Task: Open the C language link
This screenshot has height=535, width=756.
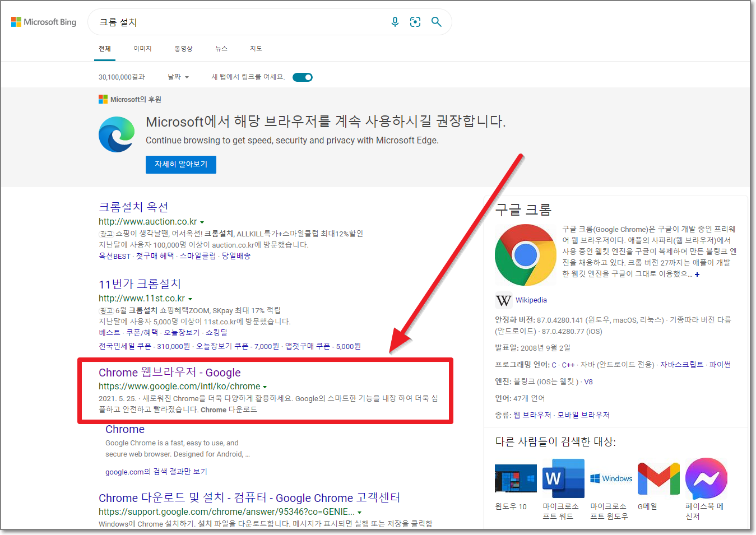Action: coord(554,365)
